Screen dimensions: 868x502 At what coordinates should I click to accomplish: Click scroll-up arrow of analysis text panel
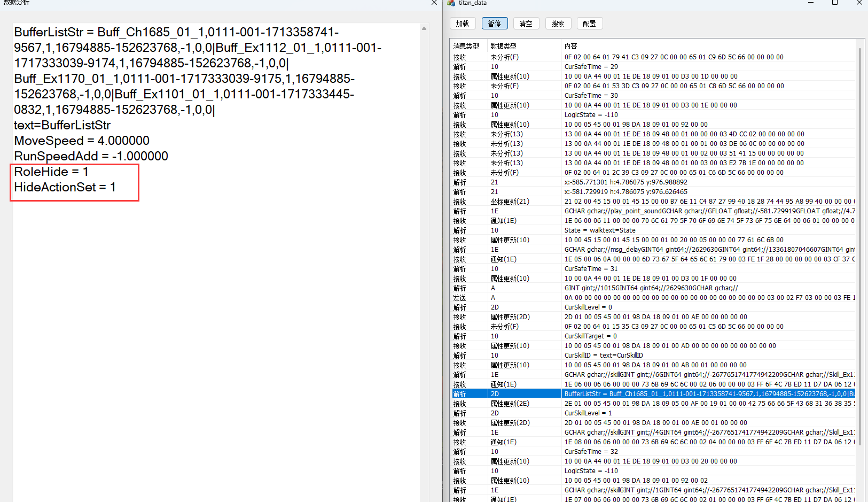424,28
